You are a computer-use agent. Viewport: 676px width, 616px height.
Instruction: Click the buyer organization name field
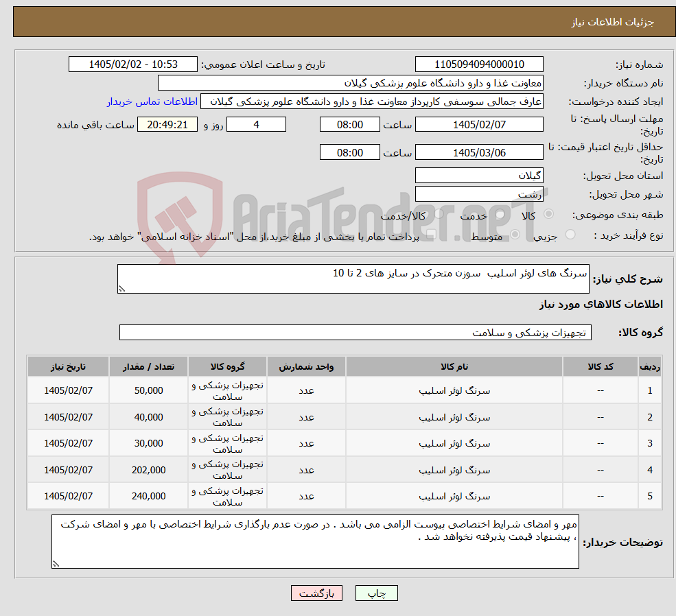[x=350, y=83]
